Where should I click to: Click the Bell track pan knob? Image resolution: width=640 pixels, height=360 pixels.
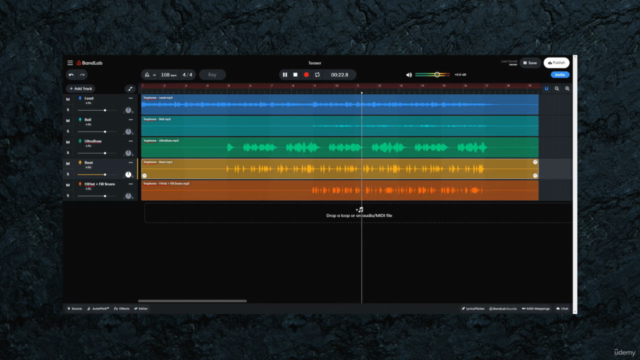(x=128, y=132)
